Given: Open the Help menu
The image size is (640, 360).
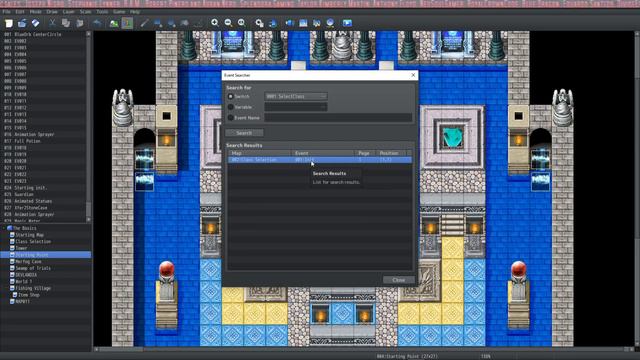Looking at the screenshot, I should click(x=135, y=12).
